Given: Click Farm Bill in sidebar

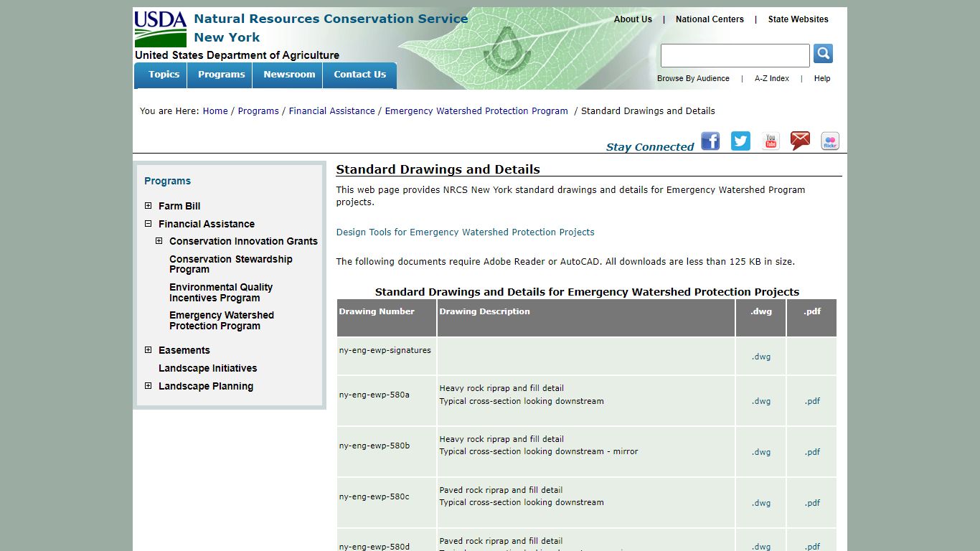Looking at the screenshot, I should point(179,206).
